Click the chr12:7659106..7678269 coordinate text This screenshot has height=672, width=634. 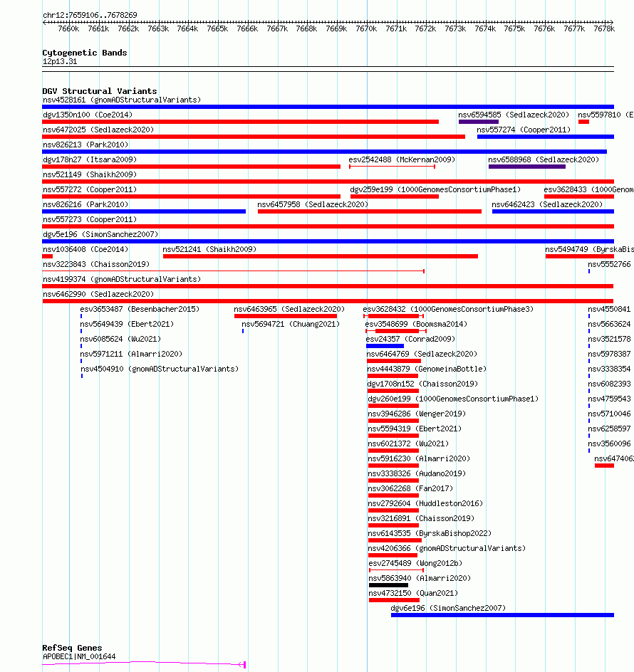point(90,16)
